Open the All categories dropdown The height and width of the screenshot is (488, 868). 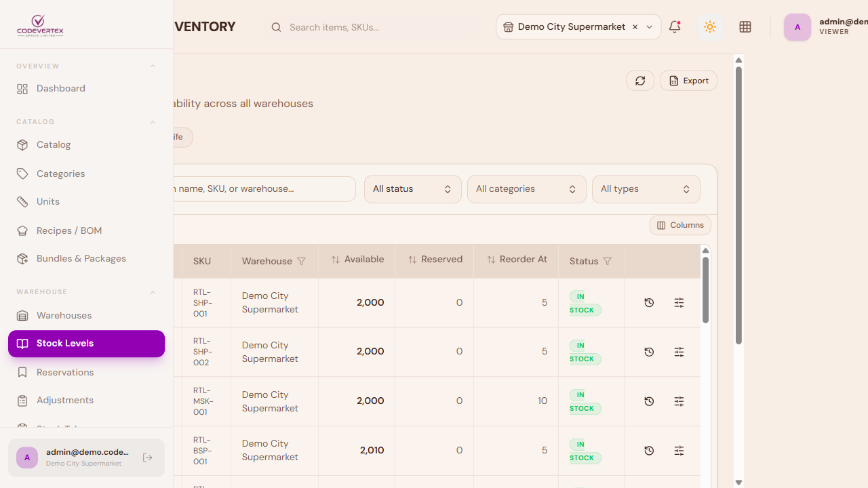(x=527, y=189)
